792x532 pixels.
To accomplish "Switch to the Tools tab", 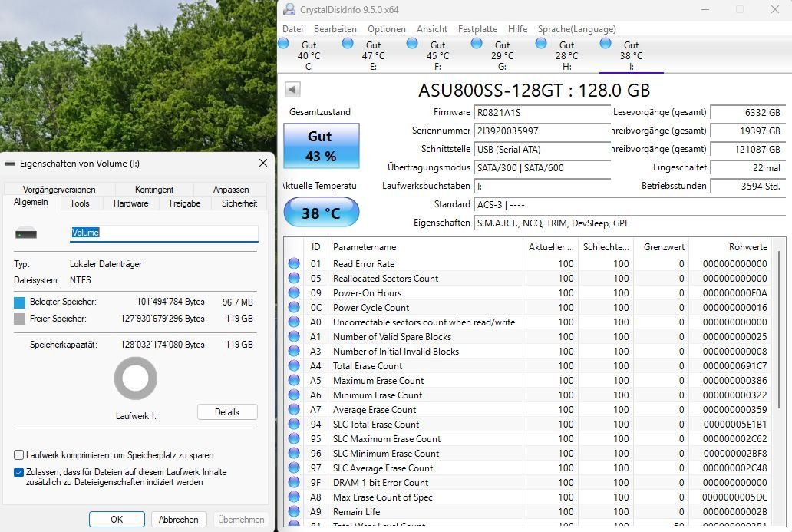I will pos(80,203).
